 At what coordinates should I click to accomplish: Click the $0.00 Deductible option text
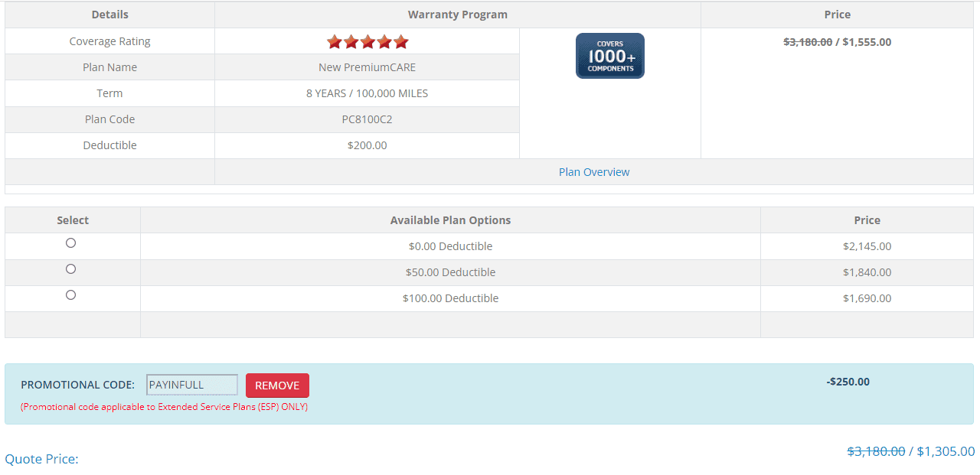tap(450, 246)
